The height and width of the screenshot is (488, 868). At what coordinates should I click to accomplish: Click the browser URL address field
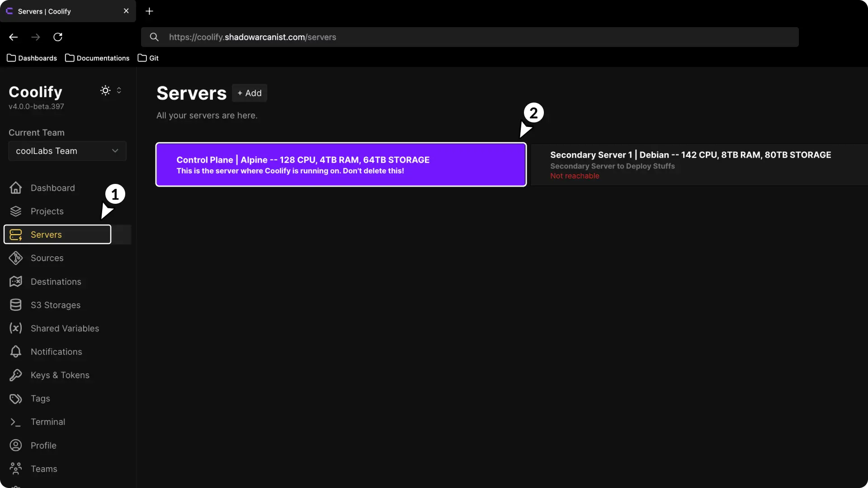point(470,37)
